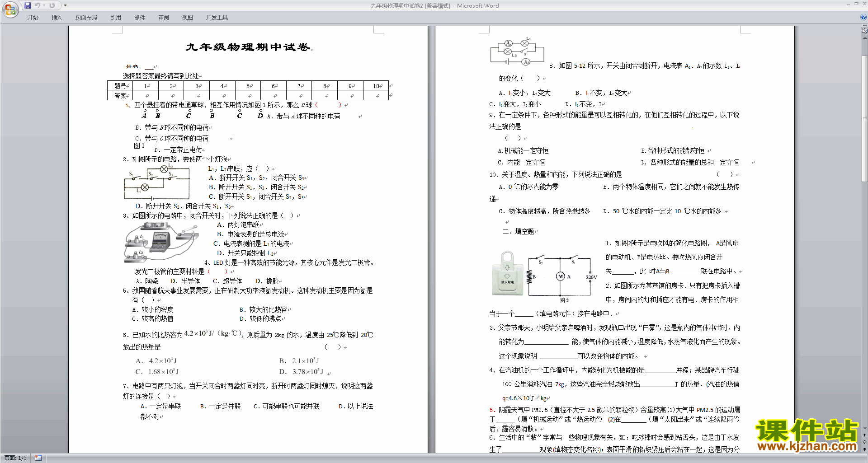Viewport: 868px width, 463px height.
Task: Open the 开始 ribbon tab
Action: click(33, 18)
